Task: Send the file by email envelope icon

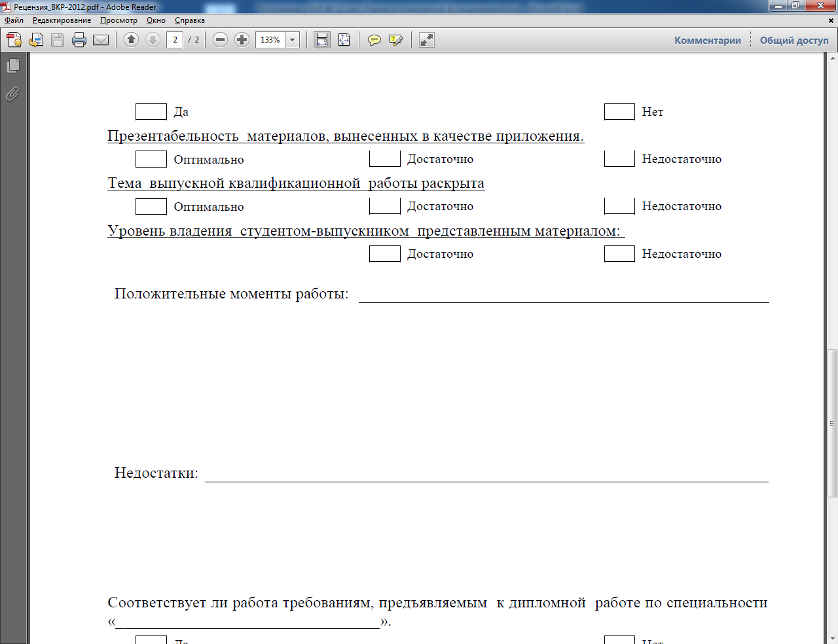Action: [x=101, y=40]
